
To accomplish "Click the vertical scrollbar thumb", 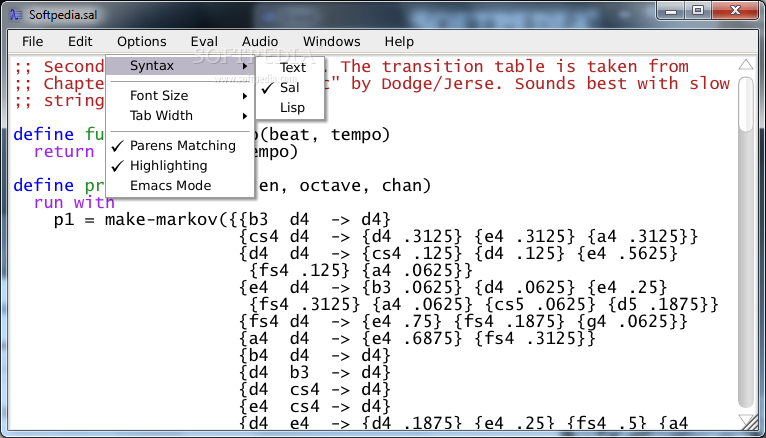I will click(745, 104).
